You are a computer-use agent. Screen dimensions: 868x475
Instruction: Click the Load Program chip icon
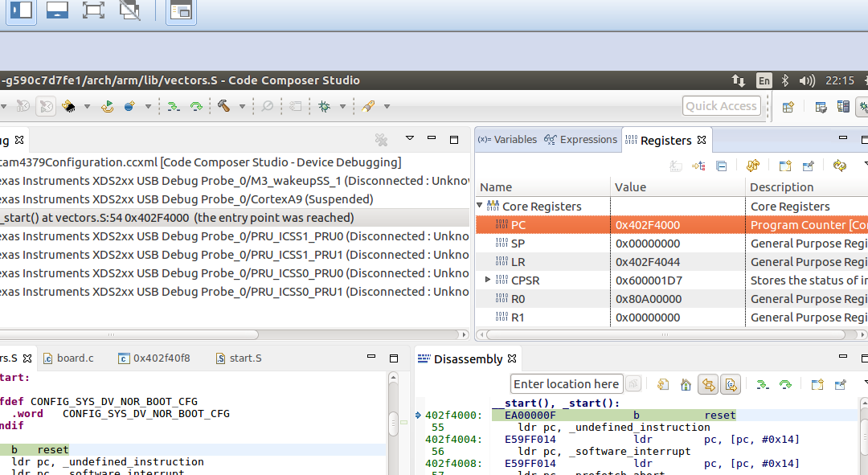68,106
